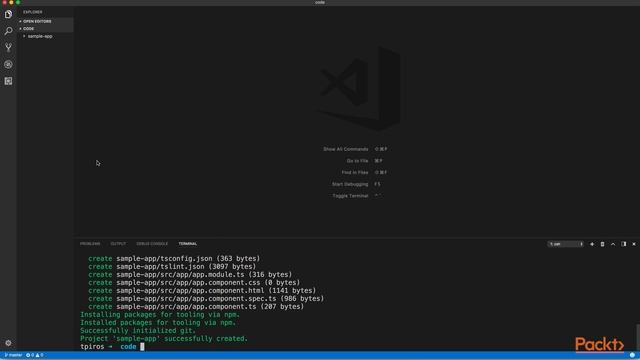640x360 pixels.
Task: Open the Source Control view
Action: (x=8, y=48)
